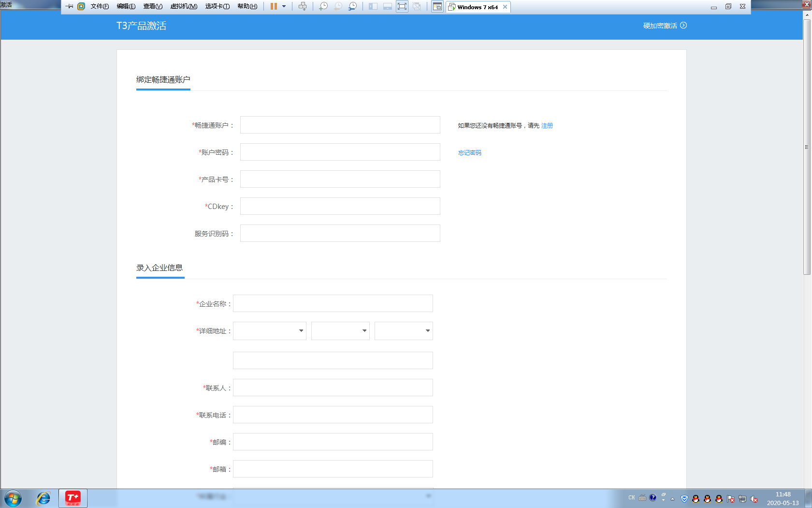Image resolution: width=812 pixels, height=508 pixels.
Task: Click the blue shield security tray icon
Action: coord(684,499)
